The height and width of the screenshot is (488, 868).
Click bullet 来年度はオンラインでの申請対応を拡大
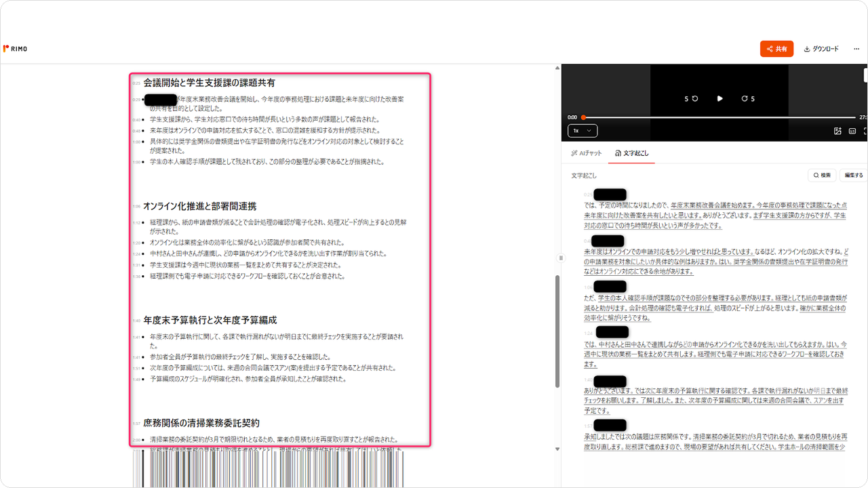pyautogui.click(x=264, y=130)
